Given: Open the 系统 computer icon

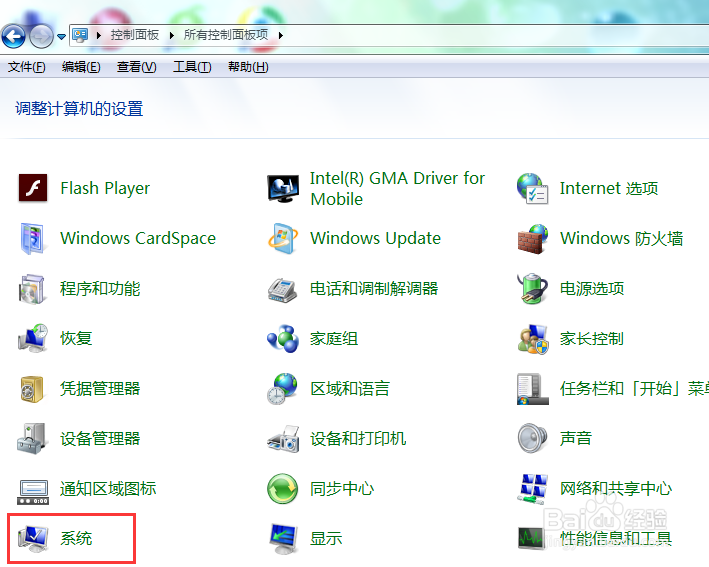Looking at the screenshot, I should [33, 539].
